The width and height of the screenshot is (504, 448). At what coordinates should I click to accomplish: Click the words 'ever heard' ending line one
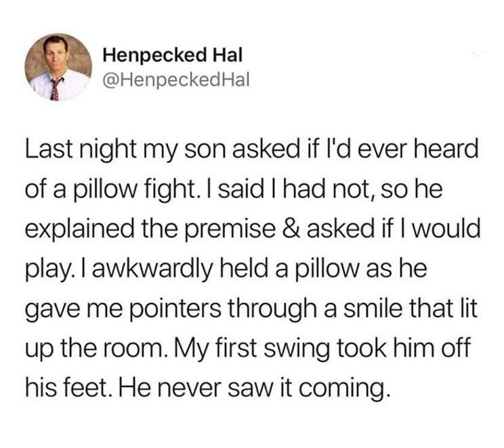coord(418,150)
